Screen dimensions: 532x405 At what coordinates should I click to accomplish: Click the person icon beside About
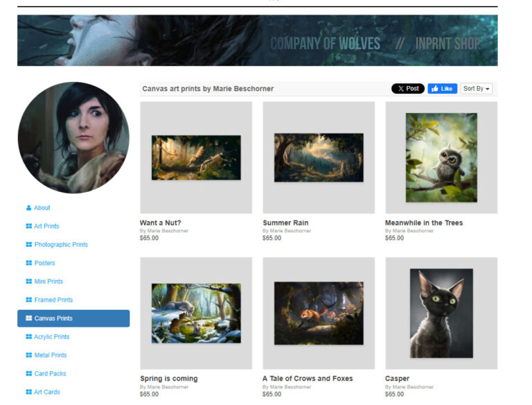coord(28,208)
